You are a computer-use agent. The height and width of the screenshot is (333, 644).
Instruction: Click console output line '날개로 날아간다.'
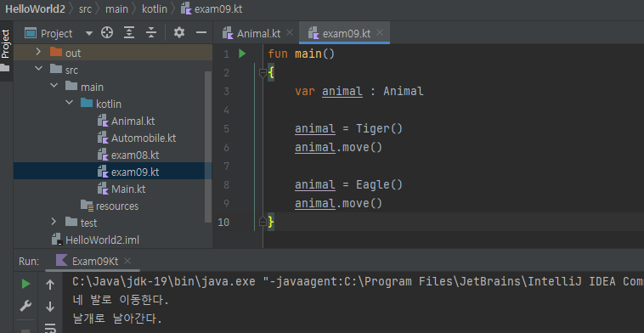tap(117, 318)
